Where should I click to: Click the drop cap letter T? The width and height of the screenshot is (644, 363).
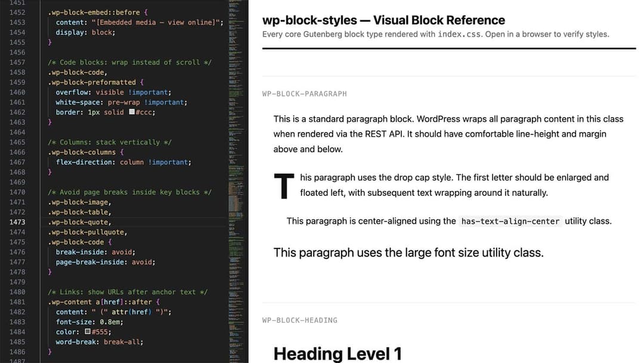[284, 185]
